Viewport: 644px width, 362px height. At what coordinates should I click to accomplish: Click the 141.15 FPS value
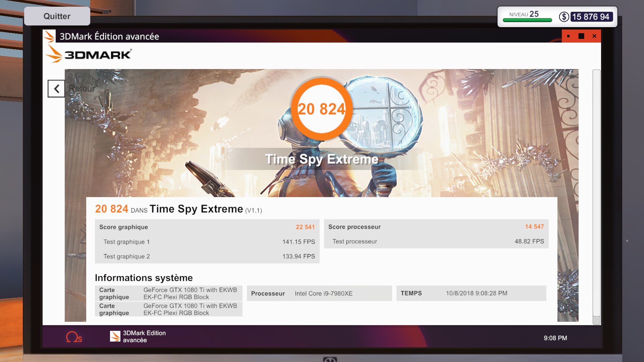point(299,242)
